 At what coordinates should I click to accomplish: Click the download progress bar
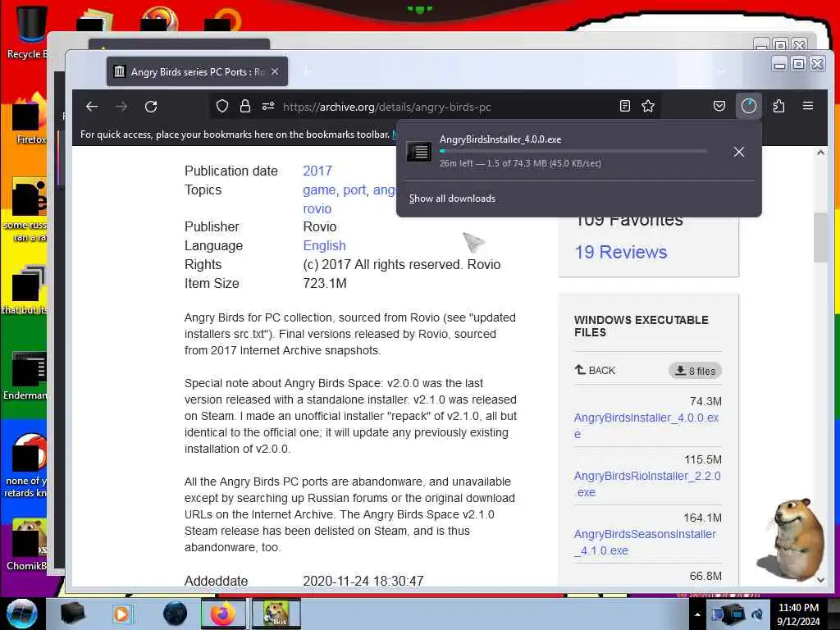(x=573, y=151)
